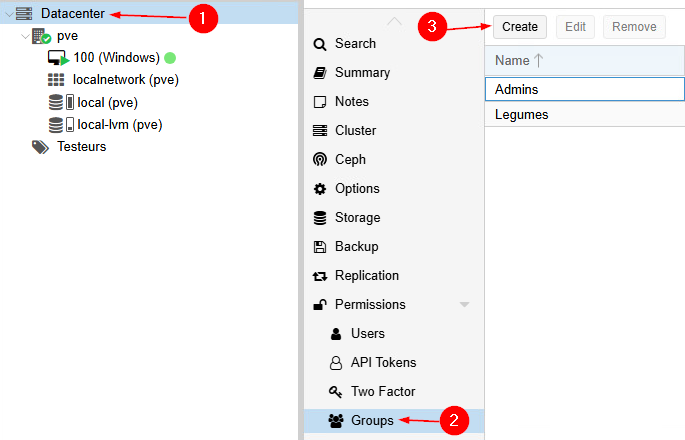Collapse the Datacenter tree node
The height and width of the screenshot is (440, 685).
(x=9, y=13)
